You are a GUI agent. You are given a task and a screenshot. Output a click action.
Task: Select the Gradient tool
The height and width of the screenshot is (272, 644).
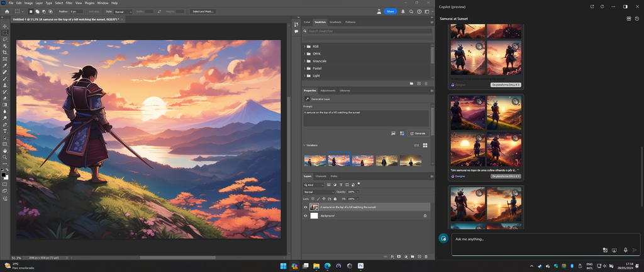point(5,105)
